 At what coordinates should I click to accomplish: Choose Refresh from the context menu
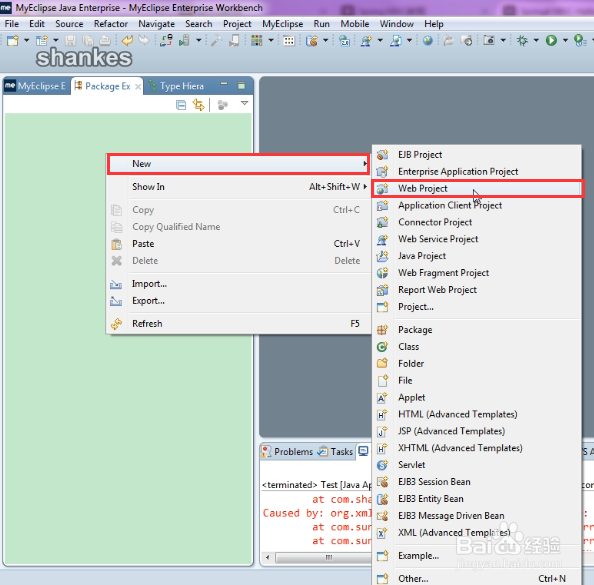tap(238, 324)
